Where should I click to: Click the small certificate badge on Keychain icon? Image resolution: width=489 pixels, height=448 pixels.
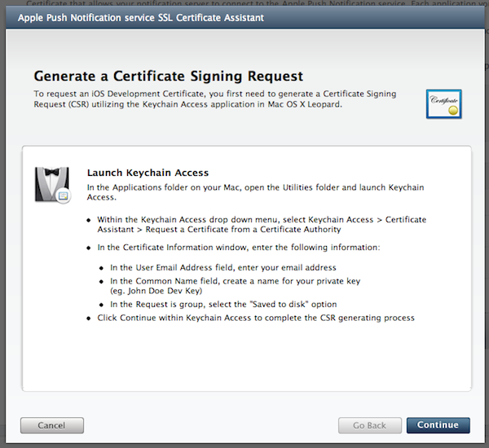click(64, 195)
